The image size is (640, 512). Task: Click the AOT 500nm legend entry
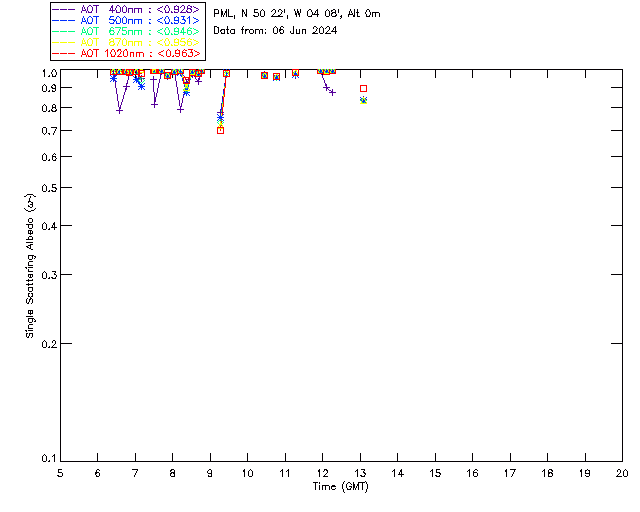pos(127,20)
